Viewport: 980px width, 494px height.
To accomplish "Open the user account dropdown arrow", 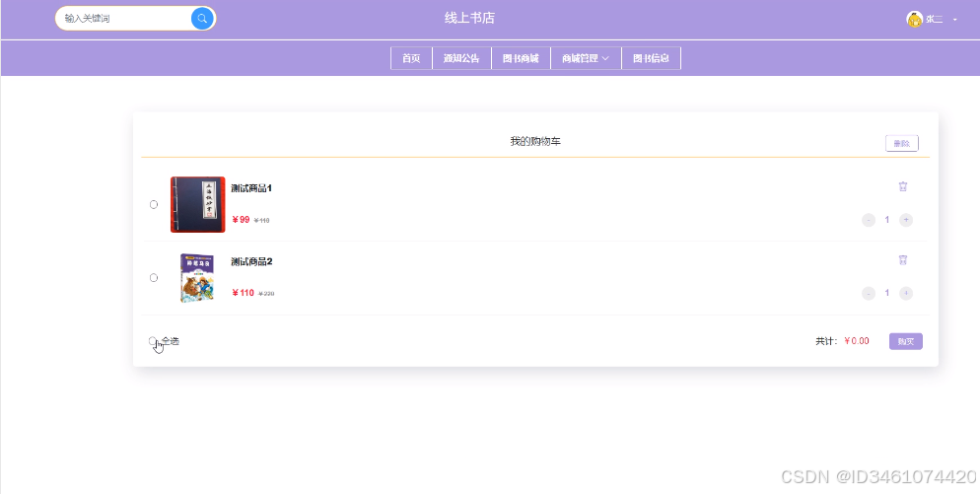I will 955,20.
